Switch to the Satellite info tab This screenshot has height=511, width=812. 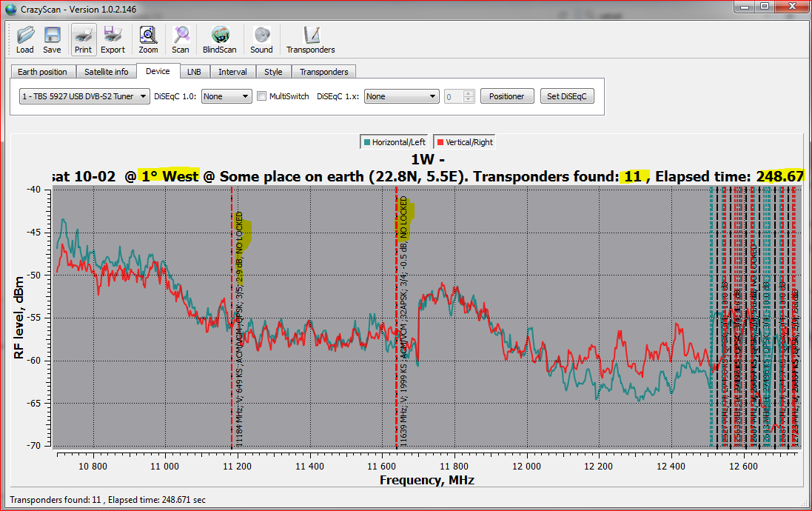(106, 72)
